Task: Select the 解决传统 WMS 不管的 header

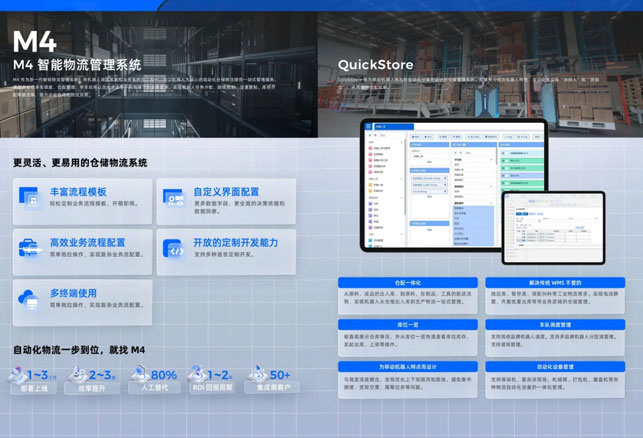Action: [x=555, y=283]
